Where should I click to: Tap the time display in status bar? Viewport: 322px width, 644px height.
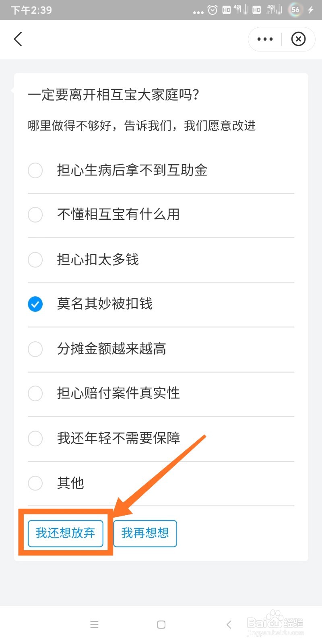(x=31, y=10)
